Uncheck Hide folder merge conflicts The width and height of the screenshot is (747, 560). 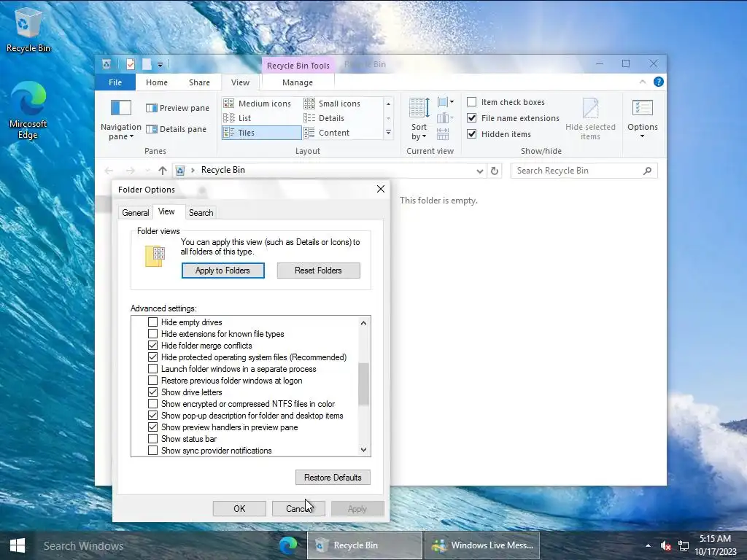coord(153,346)
